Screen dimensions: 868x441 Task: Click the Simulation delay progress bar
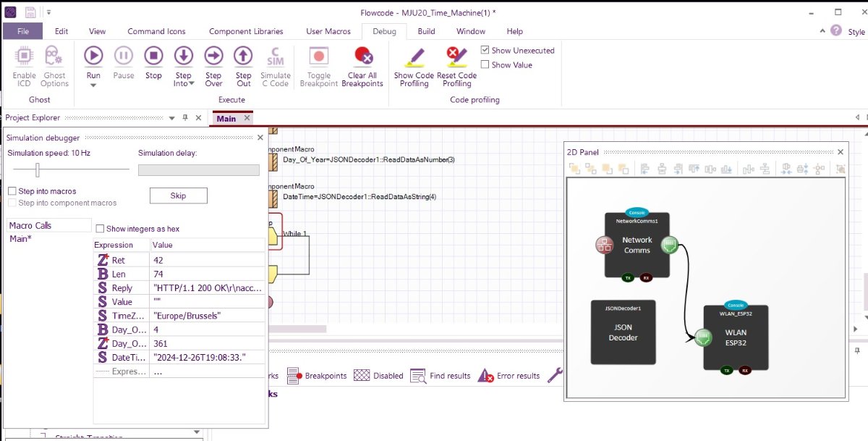[199, 170]
